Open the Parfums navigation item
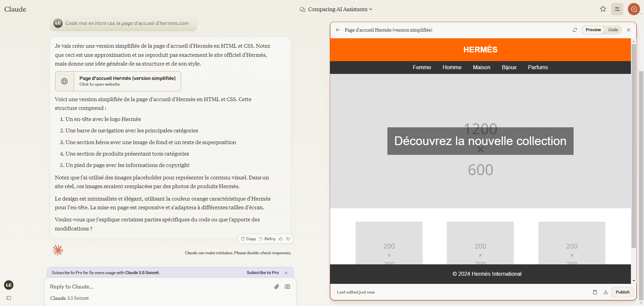The image size is (644, 306). pyautogui.click(x=538, y=67)
